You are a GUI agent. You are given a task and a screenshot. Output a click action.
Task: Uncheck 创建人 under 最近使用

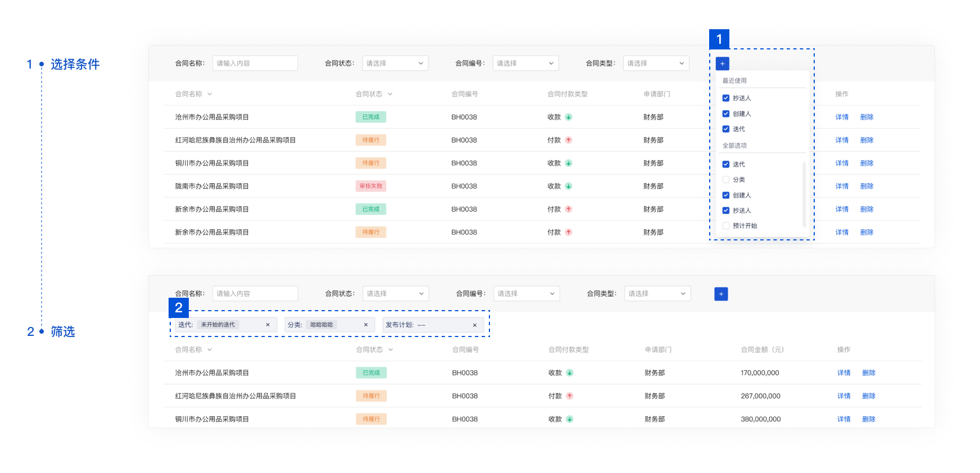click(726, 113)
